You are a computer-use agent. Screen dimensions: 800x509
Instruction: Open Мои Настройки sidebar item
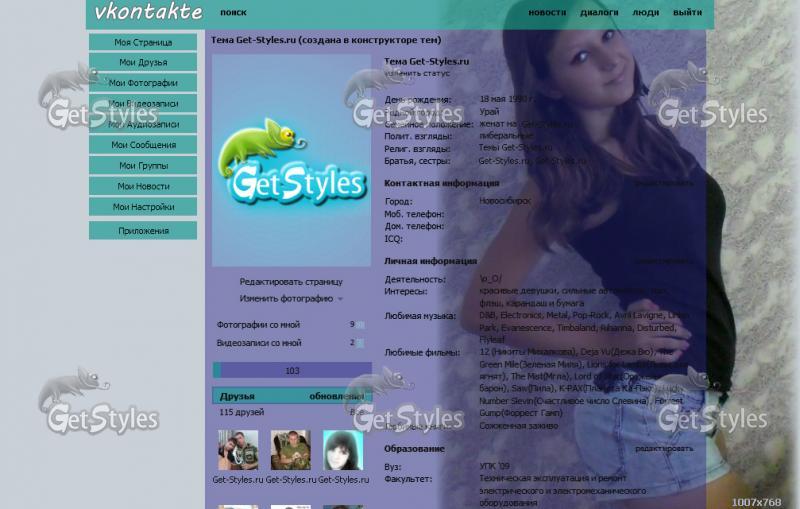(x=143, y=207)
